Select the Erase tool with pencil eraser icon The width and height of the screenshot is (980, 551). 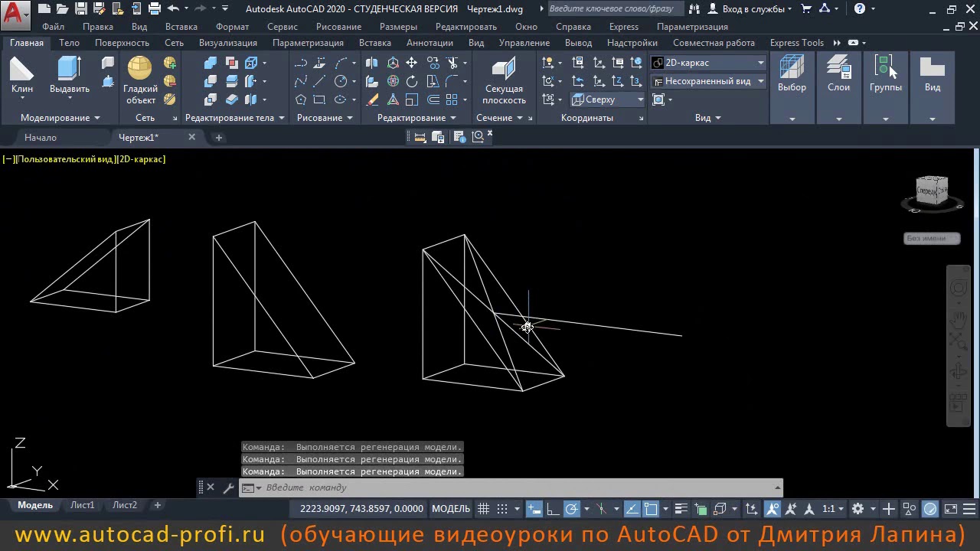(372, 99)
